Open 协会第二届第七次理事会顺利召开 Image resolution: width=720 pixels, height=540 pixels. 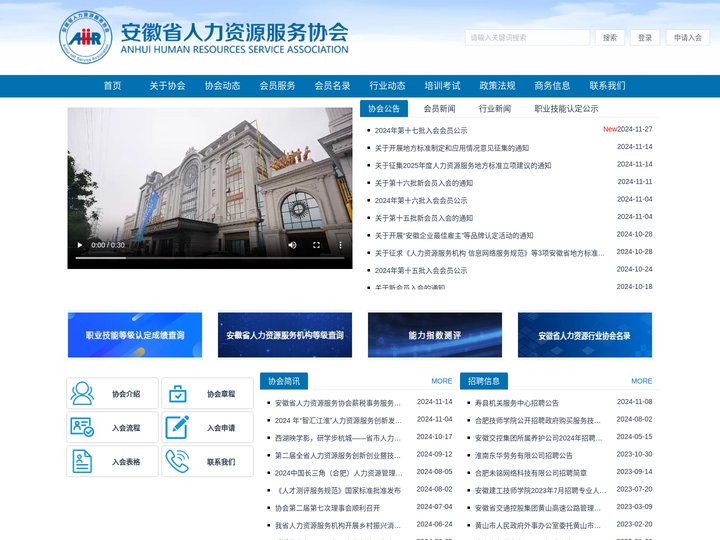(x=327, y=508)
